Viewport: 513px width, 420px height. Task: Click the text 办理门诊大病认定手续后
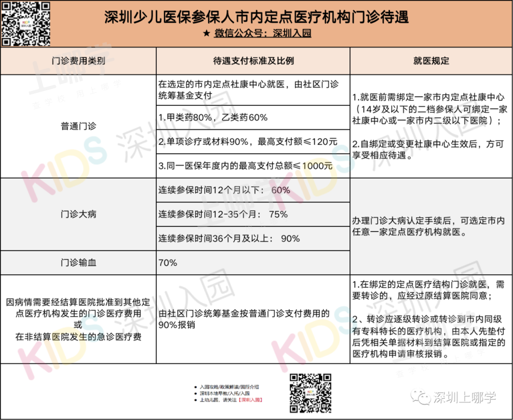pyautogui.click(x=401, y=221)
